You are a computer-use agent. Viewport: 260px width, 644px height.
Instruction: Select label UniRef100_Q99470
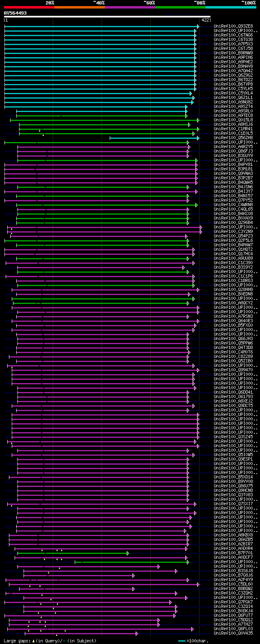click(x=233, y=370)
